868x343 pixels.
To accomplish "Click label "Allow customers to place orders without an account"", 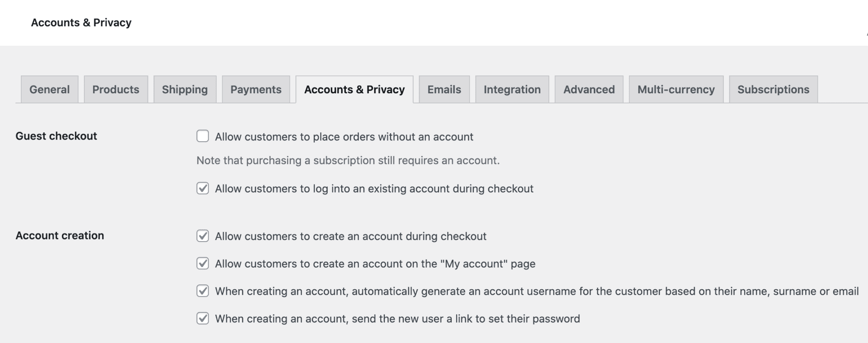I will pyautogui.click(x=344, y=137).
